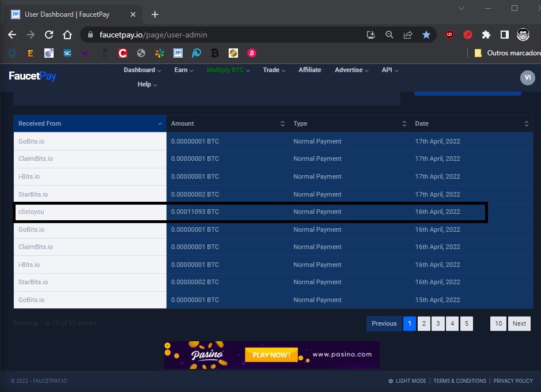The height and width of the screenshot is (392, 541).
Task: Open the extensions puzzle menu
Action: (486, 35)
